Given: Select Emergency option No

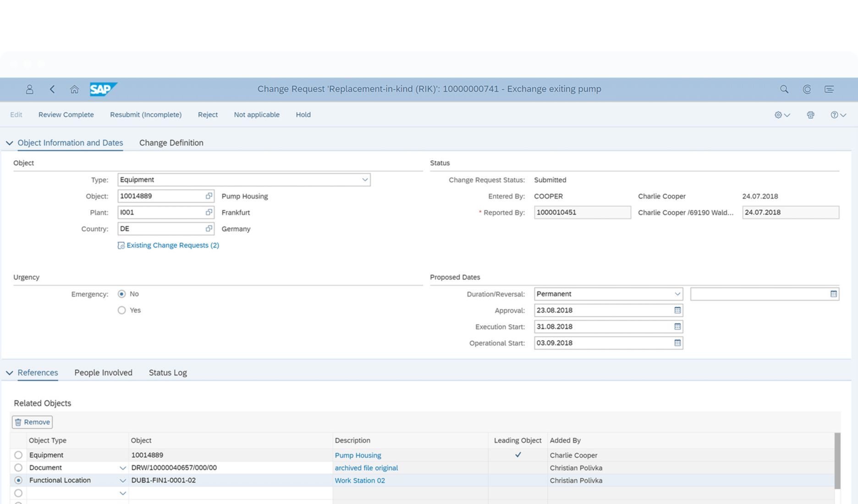Looking at the screenshot, I should pos(121,294).
